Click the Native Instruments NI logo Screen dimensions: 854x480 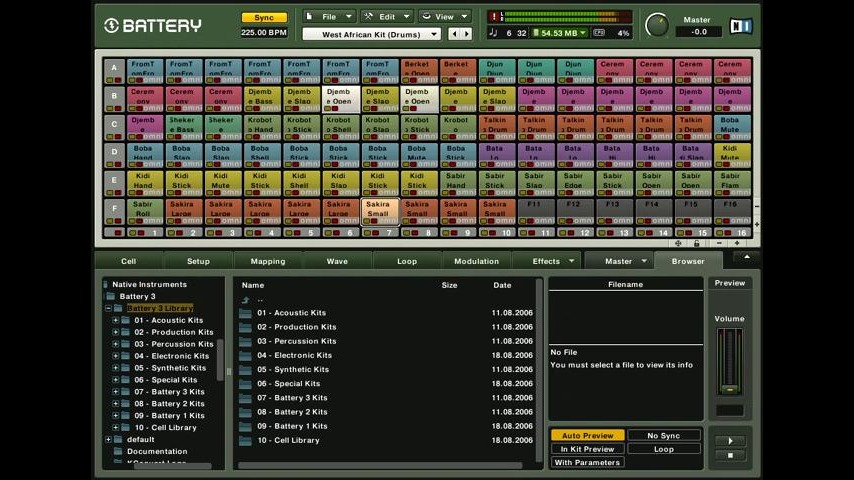coord(741,26)
